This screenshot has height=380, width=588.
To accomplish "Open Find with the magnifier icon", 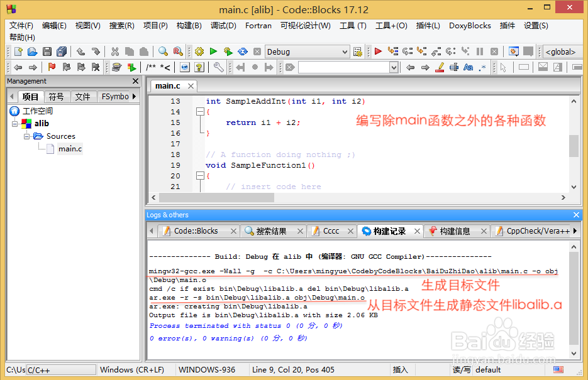I will [x=163, y=52].
